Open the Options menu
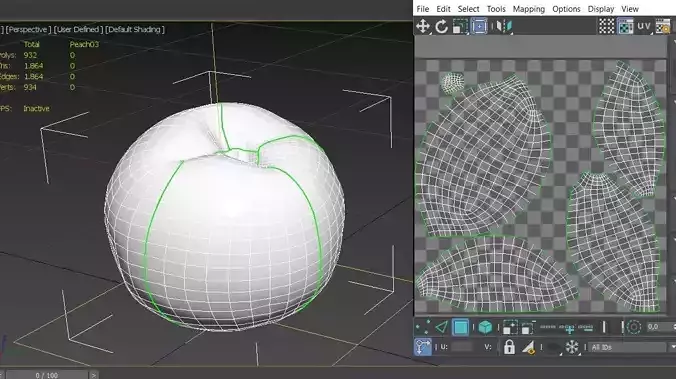676x379 pixels. 566,9
